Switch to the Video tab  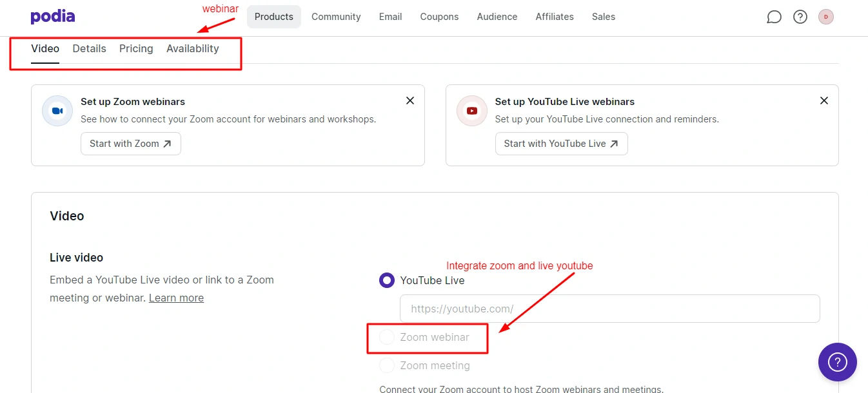(45, 49)
